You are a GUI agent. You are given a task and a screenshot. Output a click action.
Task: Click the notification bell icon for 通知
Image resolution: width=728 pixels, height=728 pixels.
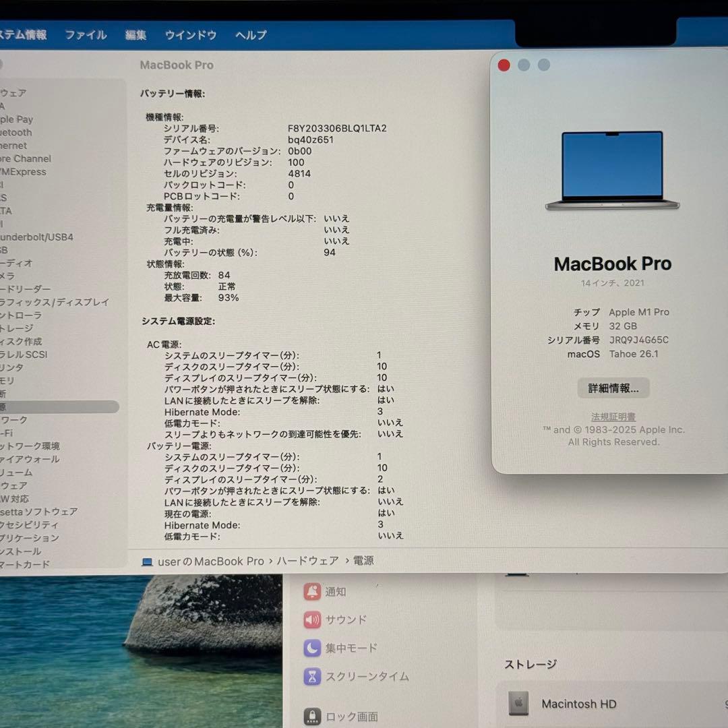coord(313,592)
